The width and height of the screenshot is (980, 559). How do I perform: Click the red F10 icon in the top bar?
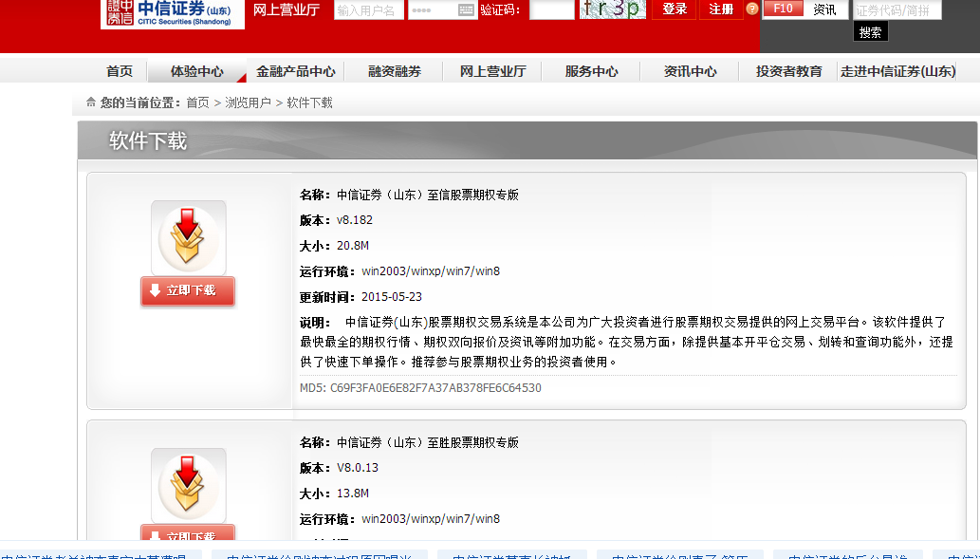coord(784,9)
